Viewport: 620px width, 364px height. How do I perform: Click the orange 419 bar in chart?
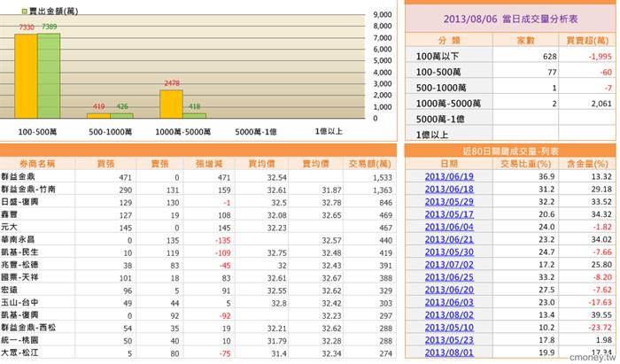tap(98, 116)
